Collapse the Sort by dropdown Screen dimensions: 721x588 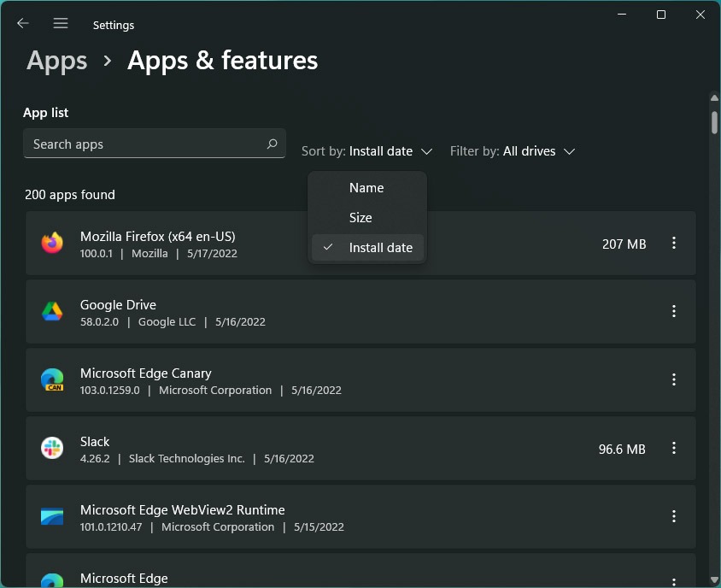point(368,151)
